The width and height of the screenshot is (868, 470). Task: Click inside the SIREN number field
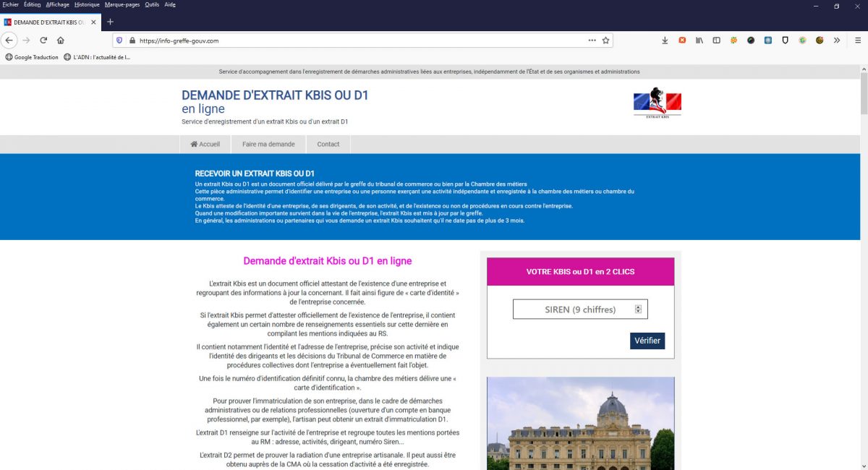coord(575,309)
